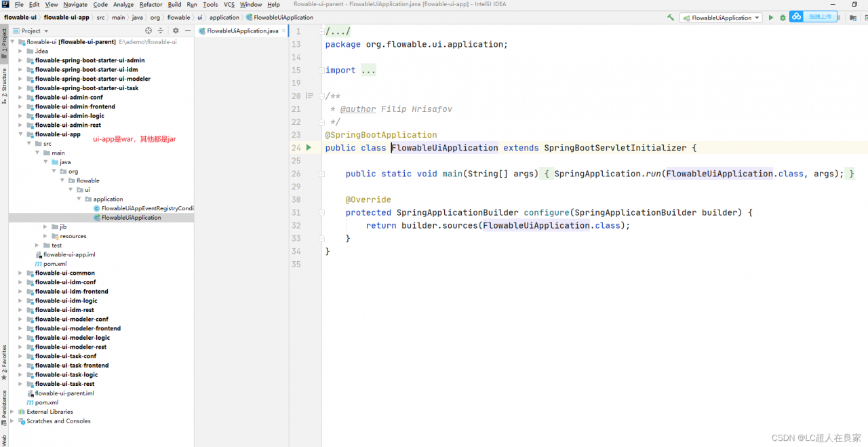The width and height of the screenshot is (868, 447).
Task: Fold the Javadoc comment at line 20
Action: (323, 96)
